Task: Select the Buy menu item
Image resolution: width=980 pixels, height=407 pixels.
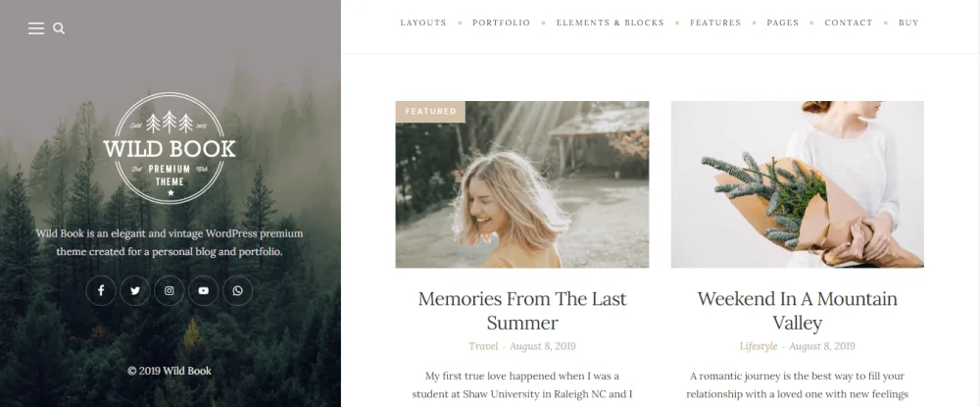Action: [x=908, y=23]
